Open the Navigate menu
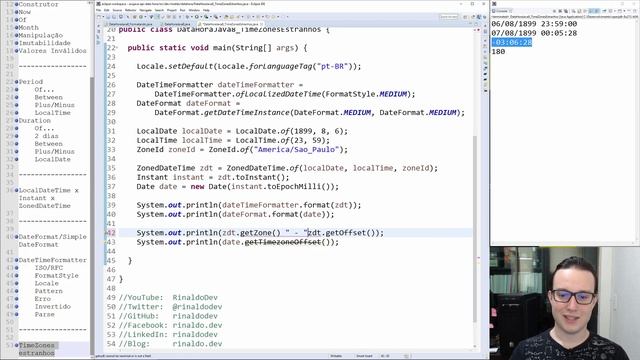This screenshot has width=640, height=360. 145,10
